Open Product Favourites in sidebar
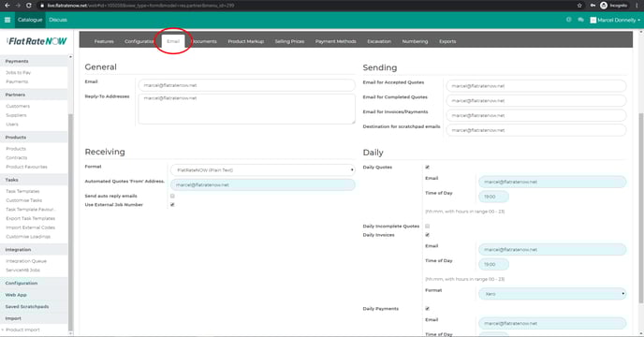Viewport: 644px width, 337px height. click(x=26, y=167)
